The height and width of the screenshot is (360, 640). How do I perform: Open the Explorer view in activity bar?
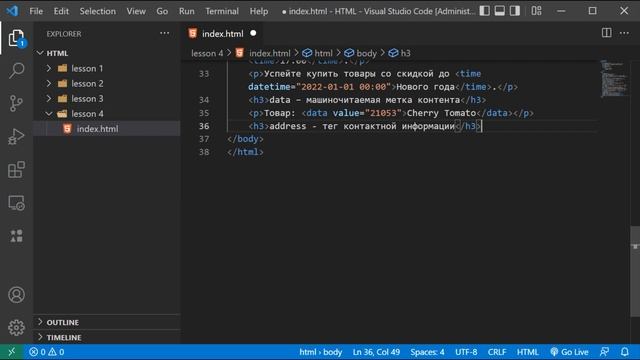coord(16,38)
